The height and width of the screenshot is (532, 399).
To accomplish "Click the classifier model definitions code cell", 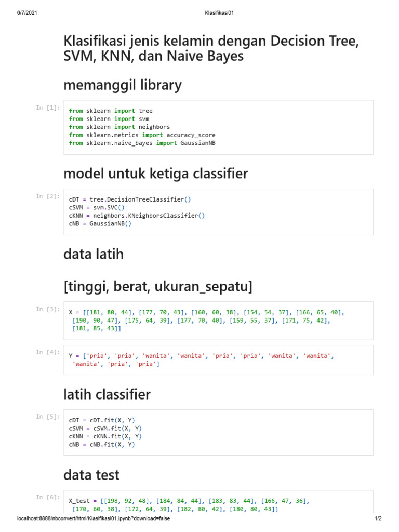I will (218, 211).
